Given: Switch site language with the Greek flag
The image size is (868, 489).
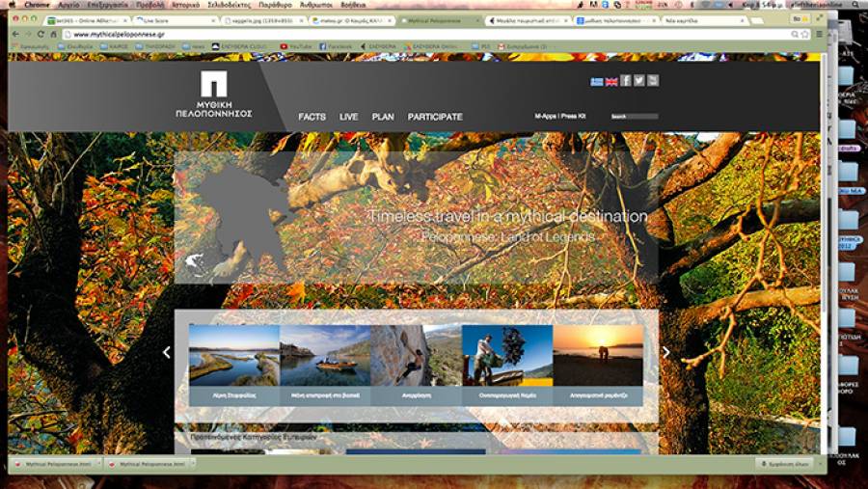Looking at the screenshot, I should tap(597, 81).
